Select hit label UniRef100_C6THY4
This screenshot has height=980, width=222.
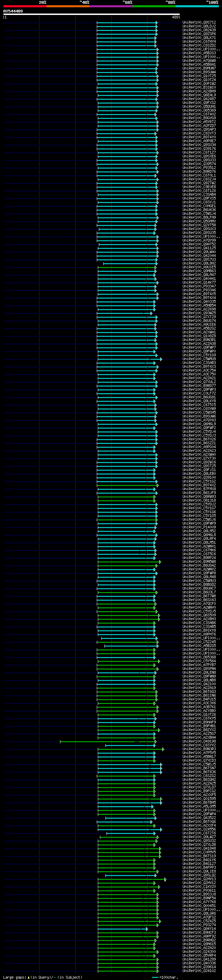[199, 41]
